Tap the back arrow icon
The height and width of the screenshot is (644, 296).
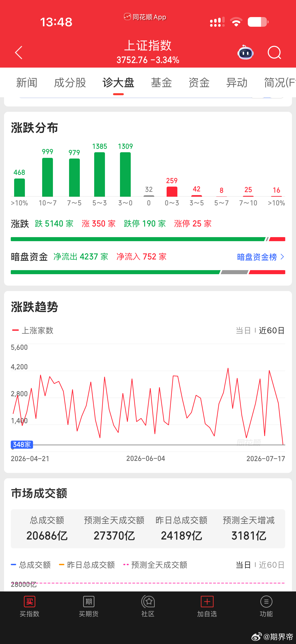19,53
